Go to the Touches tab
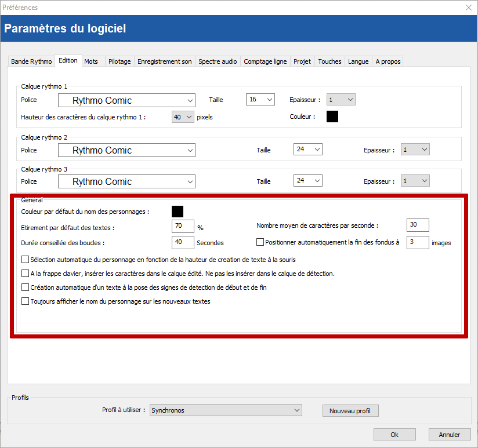 pyautogui.click(x=329, y=61)
